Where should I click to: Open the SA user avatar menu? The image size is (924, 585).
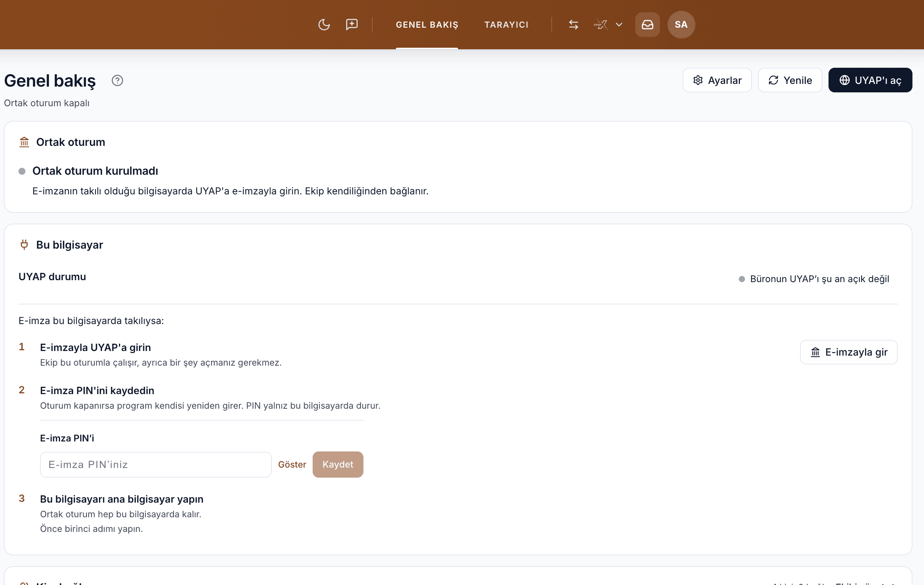pyautogui.click(x=681, y=25)
